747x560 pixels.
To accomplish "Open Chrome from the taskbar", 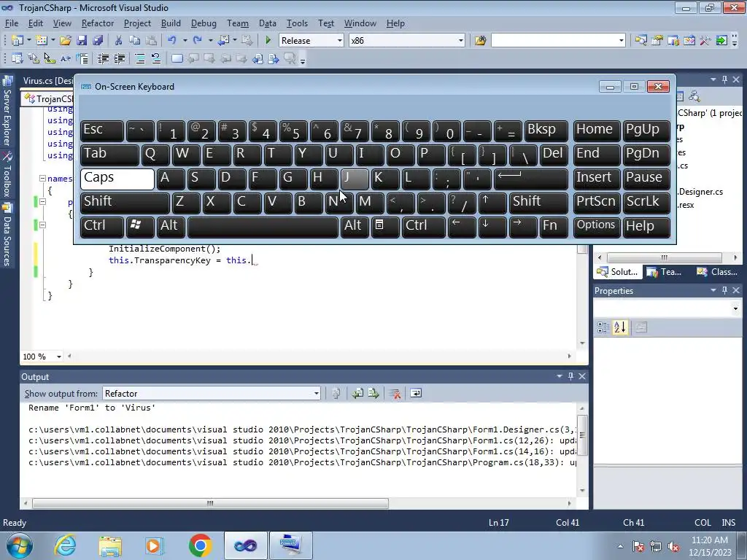I will 200,545.
